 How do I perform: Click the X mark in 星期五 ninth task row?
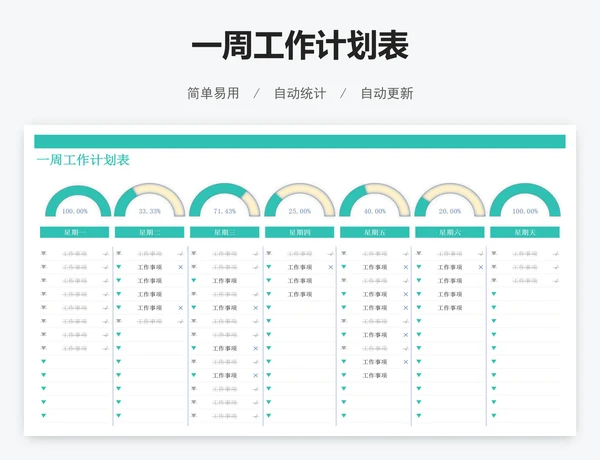(406, 362)
